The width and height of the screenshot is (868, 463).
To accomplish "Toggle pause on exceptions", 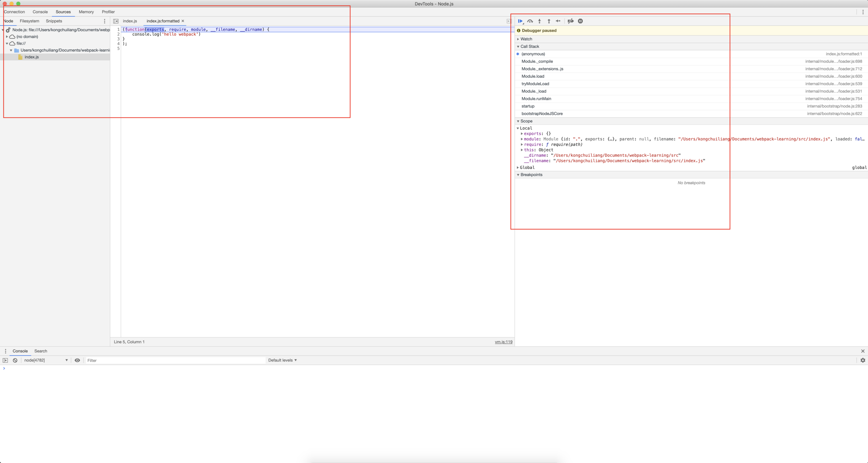I will pyautogui.click(x=580, y=21).
